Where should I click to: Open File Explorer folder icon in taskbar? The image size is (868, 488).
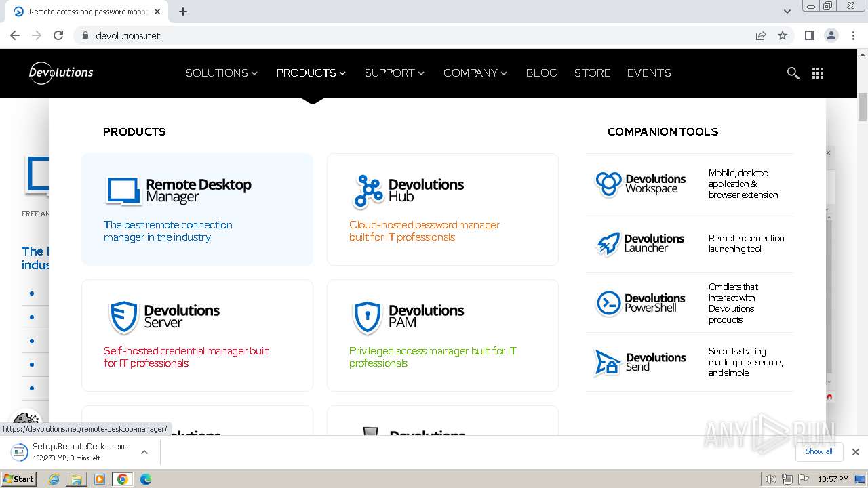point(77,479)
